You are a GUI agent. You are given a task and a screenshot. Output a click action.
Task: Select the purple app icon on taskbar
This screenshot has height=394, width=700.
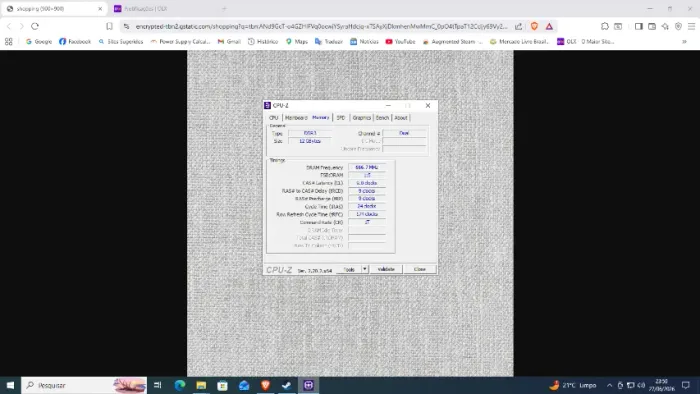[308, 385]
